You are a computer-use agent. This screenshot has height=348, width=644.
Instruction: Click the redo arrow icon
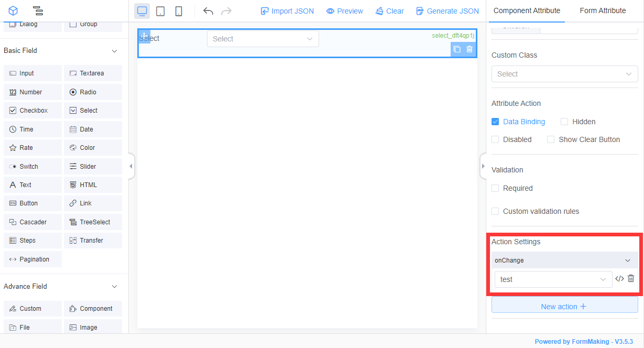(x=226, y=10)
